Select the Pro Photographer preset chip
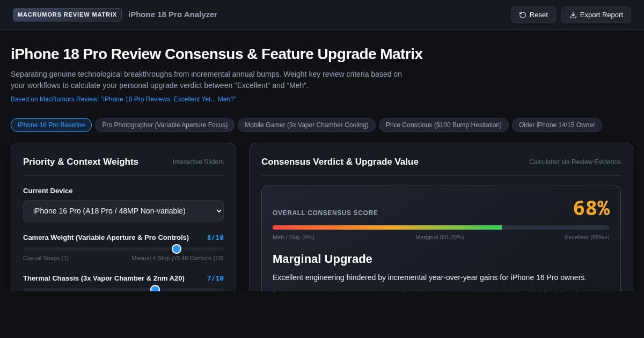Screen dimensions: 644x338 [x=165, y=125]
